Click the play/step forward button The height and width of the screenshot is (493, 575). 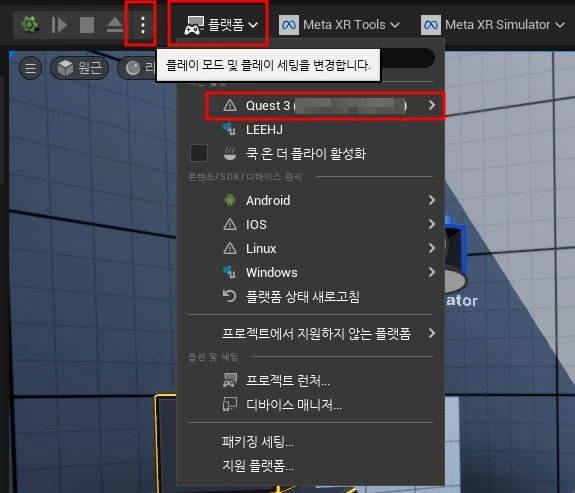click(59, 25)
